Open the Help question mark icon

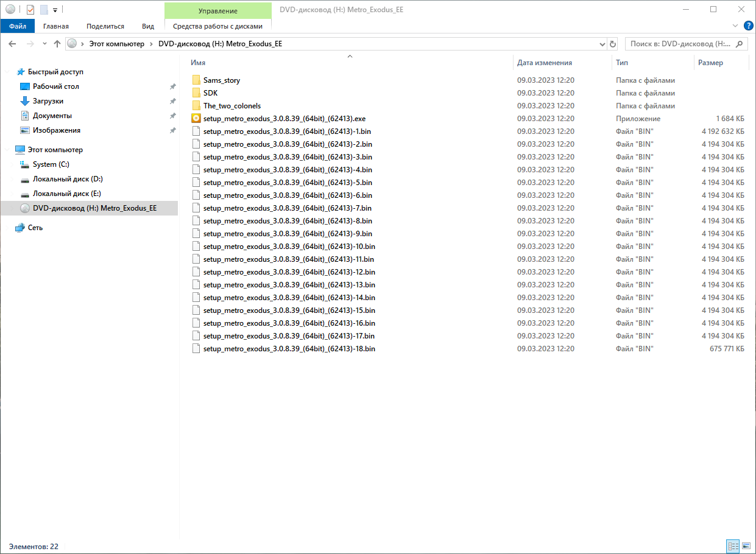click(749, 26)
